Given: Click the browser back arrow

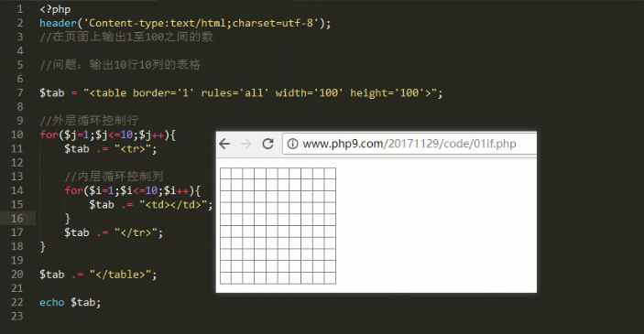Looking at the screenshot, I should [224, 144].
